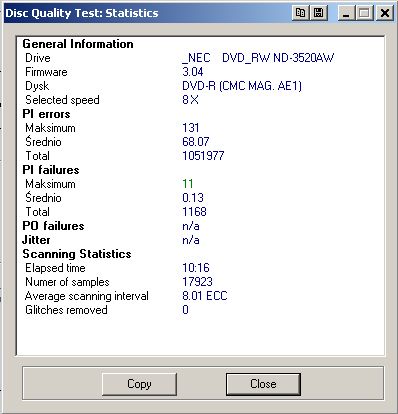The width and height of the screenshot is (398, 414).
Task: Click the drive name '_NEC DVD_RW ND-3520AW'
Action: pos(258,58)
